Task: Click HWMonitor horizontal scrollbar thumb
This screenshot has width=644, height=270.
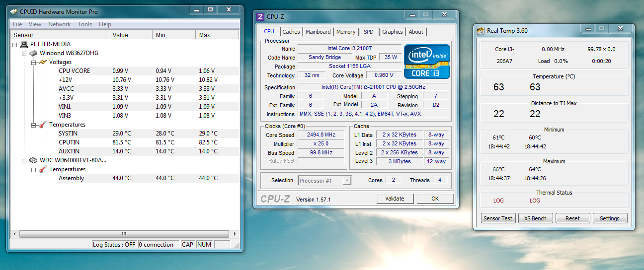Action: coord(124,234)
